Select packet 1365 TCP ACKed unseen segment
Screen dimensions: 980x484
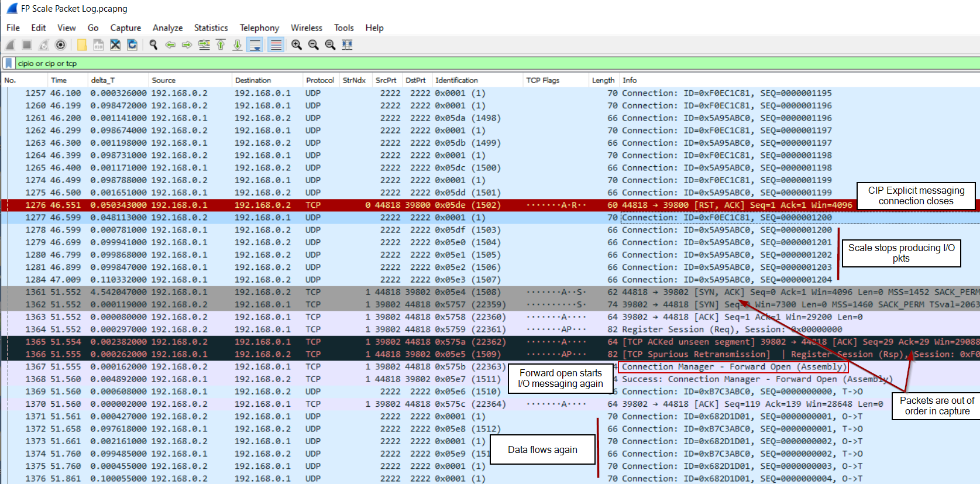coord(490,342)
